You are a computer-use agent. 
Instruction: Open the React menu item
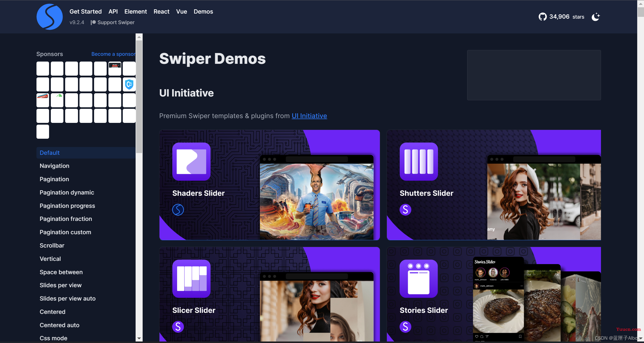coord(162,12)
